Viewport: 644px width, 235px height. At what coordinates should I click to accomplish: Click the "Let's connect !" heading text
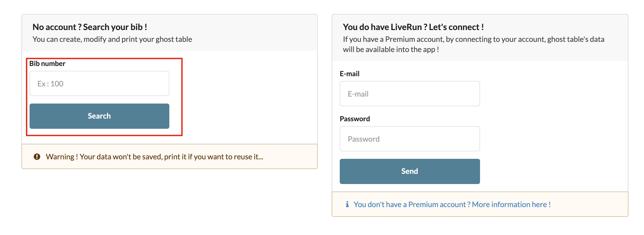[456, 27]
